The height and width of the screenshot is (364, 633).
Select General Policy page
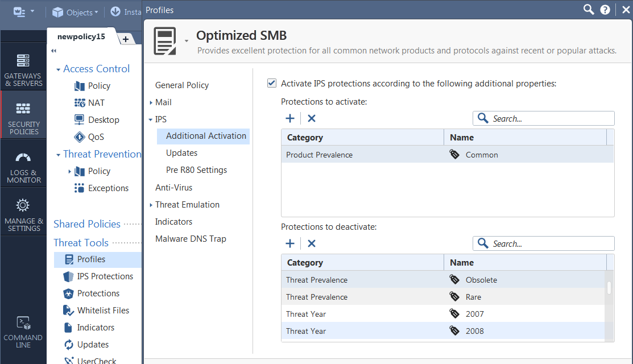(181, 85)
